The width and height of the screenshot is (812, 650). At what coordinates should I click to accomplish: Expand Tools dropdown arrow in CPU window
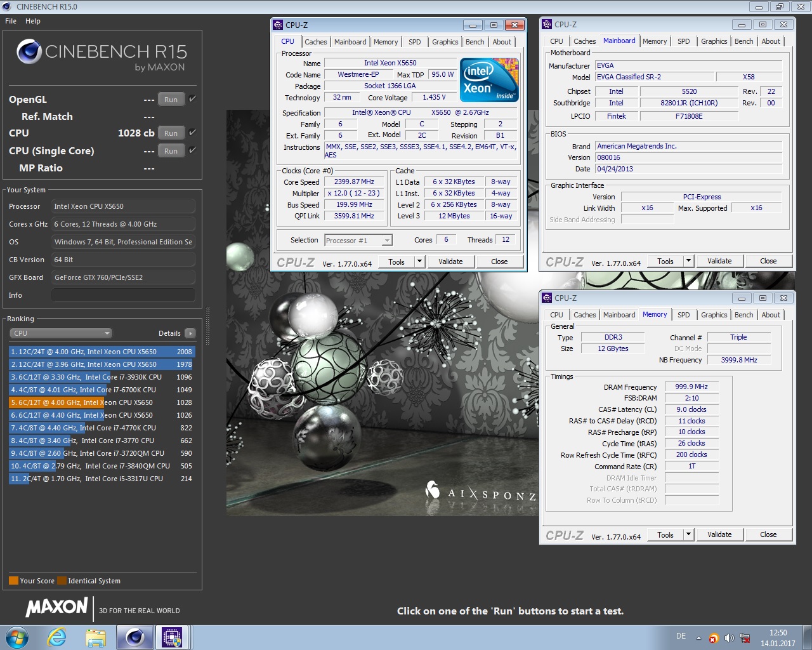pos(419,262)
